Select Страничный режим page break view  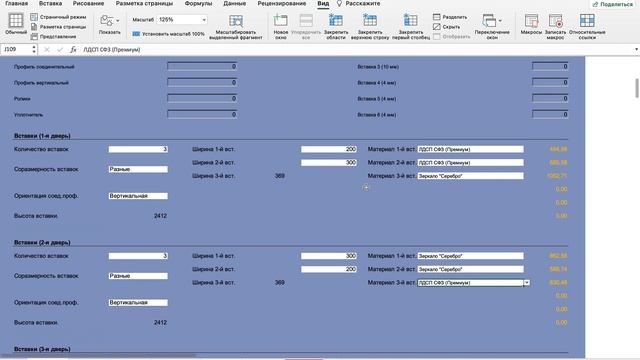coord(58,17)
